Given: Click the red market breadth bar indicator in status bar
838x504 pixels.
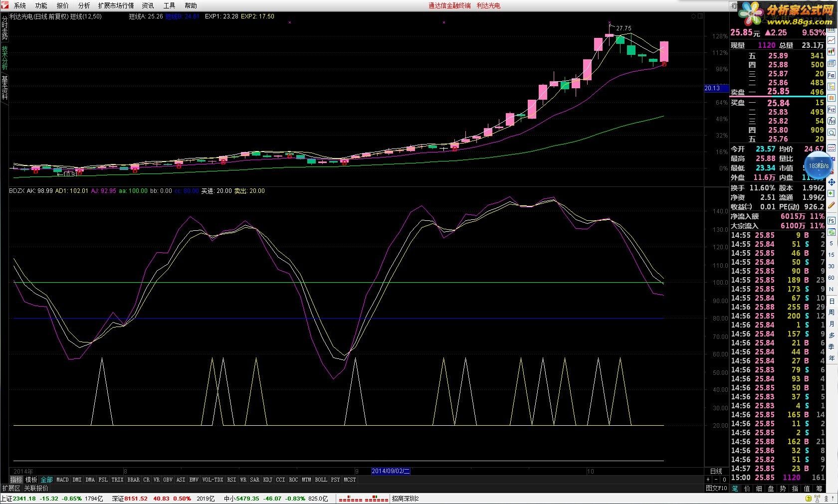Looking at the screenshot, I should [x=363, y=499].
